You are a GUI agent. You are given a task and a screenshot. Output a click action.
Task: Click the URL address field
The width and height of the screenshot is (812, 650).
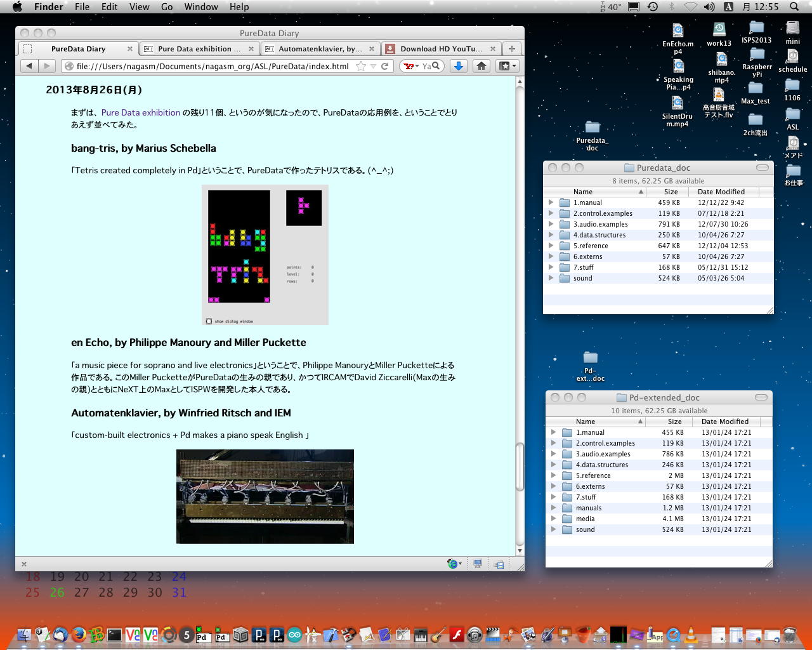tap(213, 66)
